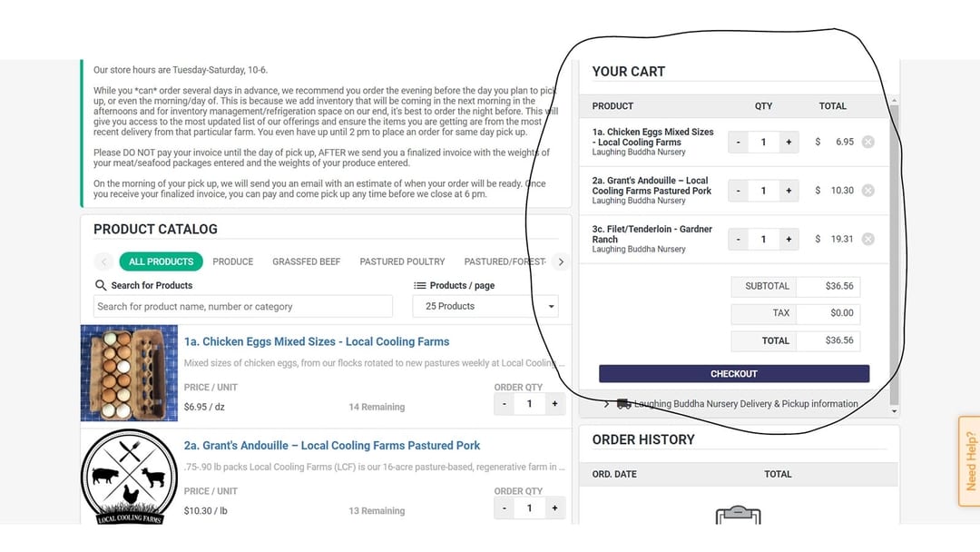Select the ALL PRODUCTS category tab

click(162, 262)
